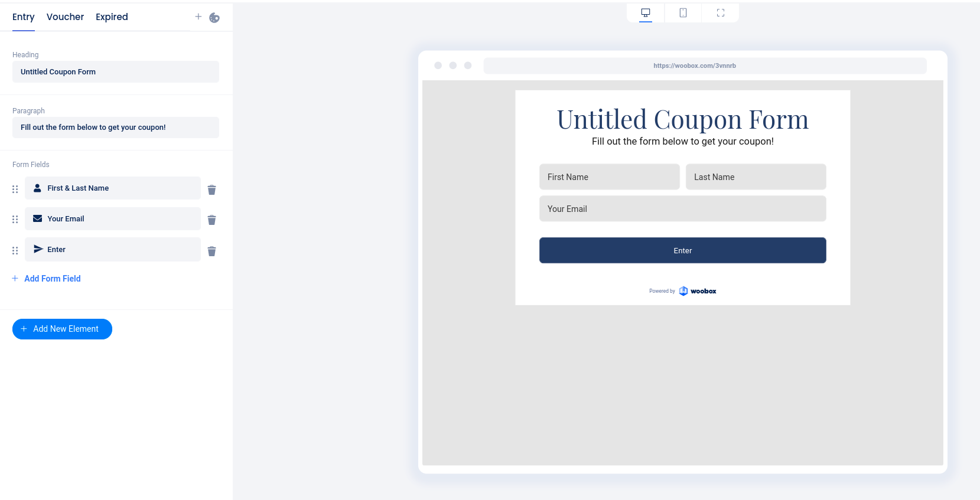The image size is (980, 500).
Task: Open the theme palette icon
Action: pos(214,18)
